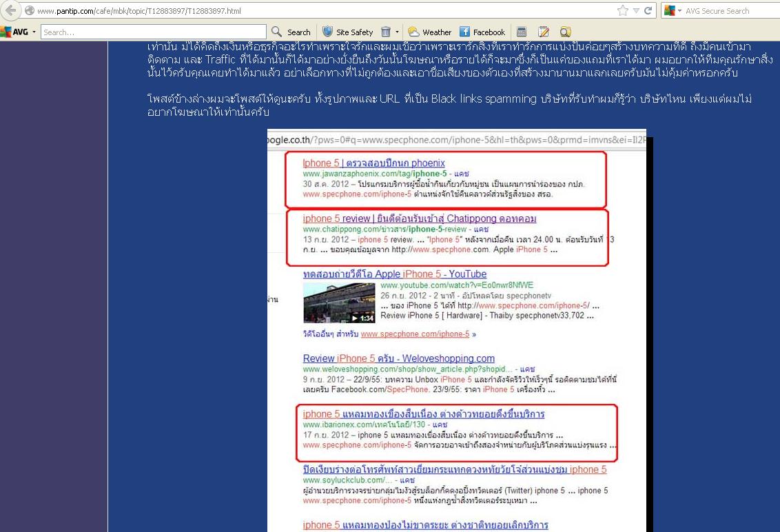Click the www.soyluckclub.com green URL text
780x532 pixels.
coord(347,480)
